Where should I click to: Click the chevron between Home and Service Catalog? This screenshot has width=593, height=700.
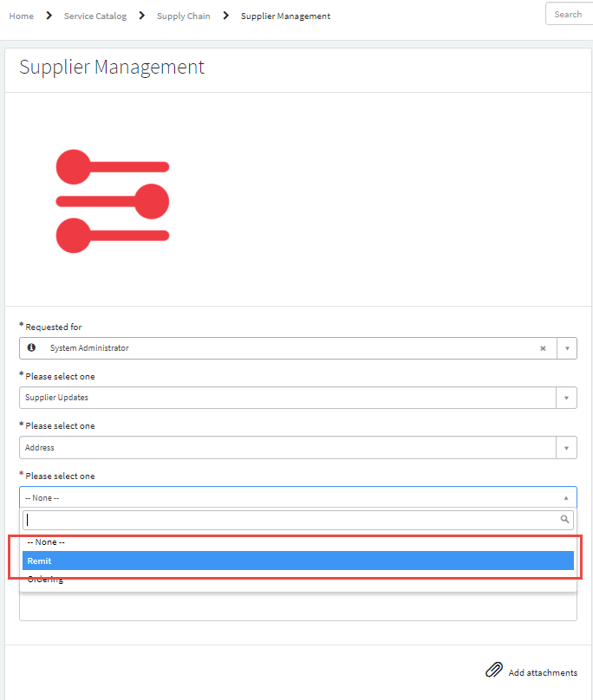point(49,15)
